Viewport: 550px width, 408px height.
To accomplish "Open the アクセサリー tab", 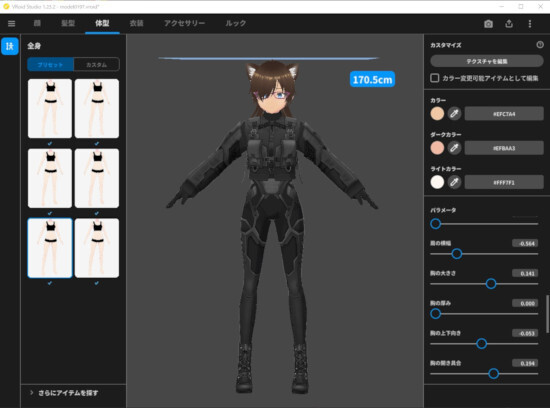I will pos(185,24).
